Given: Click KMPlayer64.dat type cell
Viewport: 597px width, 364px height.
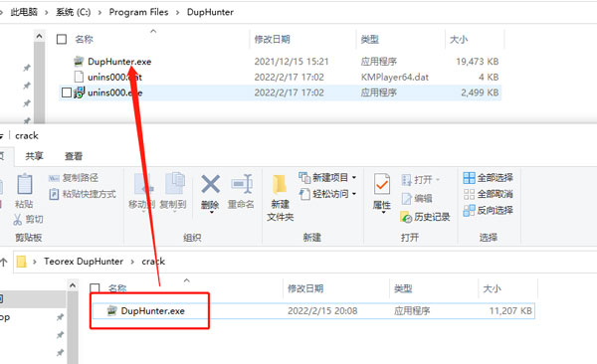Looking at the screenshot, I should [x=395, y=78].
